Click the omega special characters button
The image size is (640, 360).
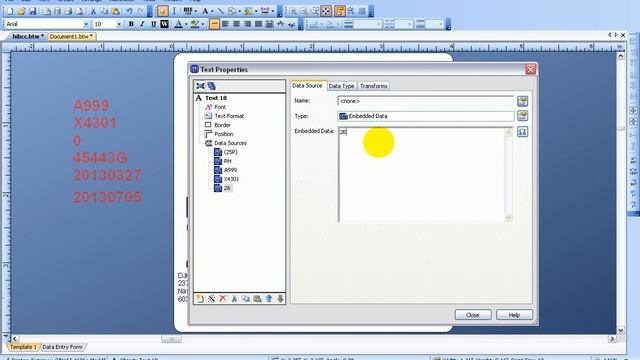[522, 132]
